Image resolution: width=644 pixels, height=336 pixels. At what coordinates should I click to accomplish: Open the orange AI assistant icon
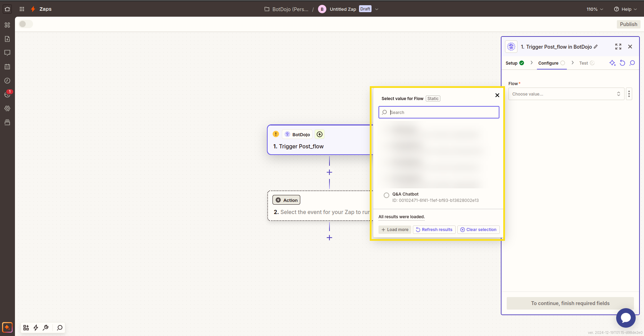[7, 327]
